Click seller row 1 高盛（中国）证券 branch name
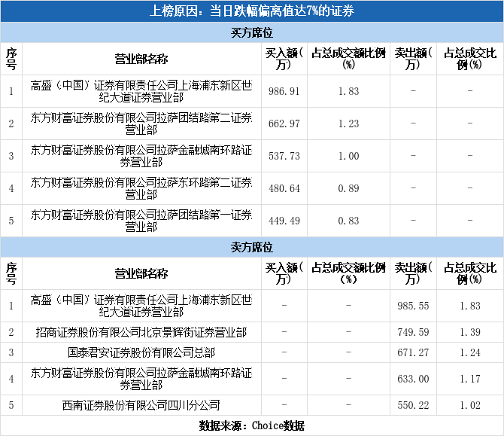 141,306
